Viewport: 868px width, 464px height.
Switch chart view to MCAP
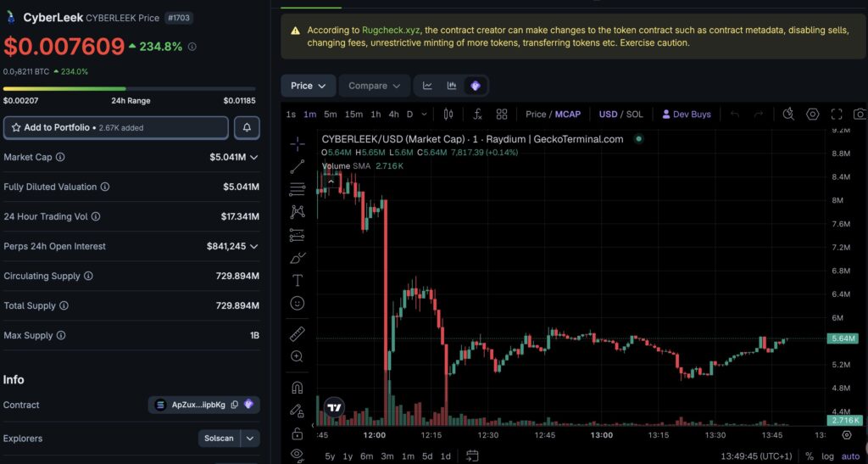coord(568,114)
